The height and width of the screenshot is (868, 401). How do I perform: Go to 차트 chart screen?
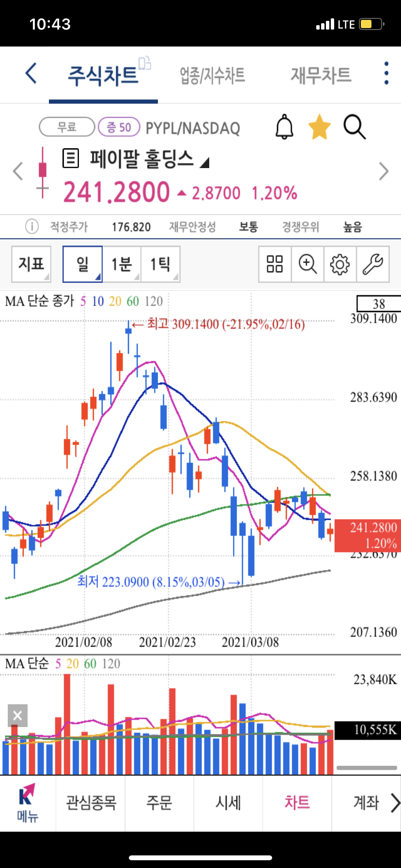[x=297, y=803]
